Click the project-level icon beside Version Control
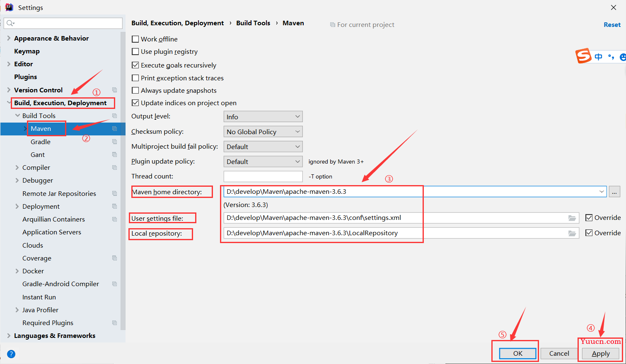The width and height of the screenshot is (626, 364). 115,90
